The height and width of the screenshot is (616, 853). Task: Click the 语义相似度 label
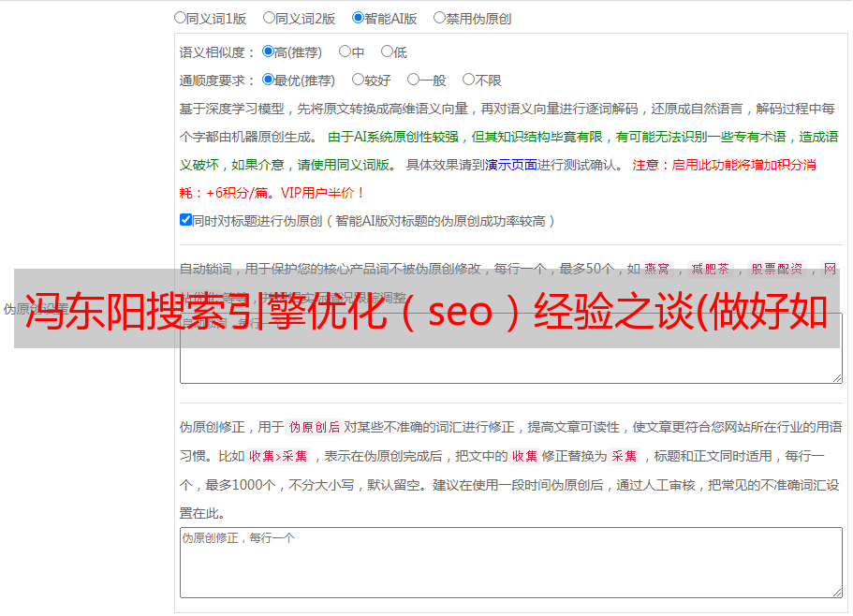tap(217, 52)
